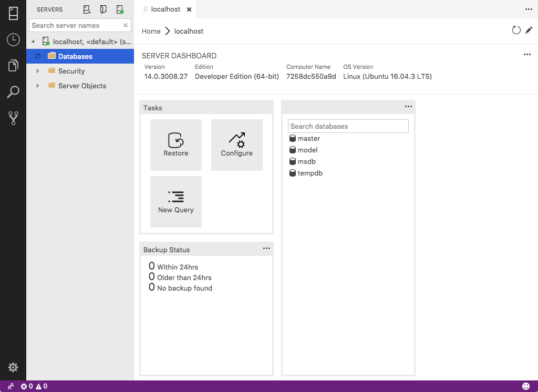
Task: Expand the Server Objects folder
Action: [37, 86]
